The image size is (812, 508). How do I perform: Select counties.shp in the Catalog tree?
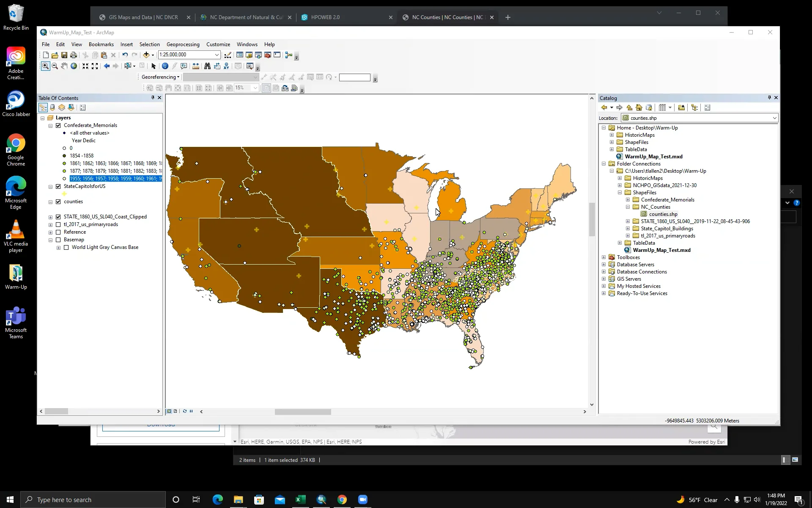(x=664, y=214)
